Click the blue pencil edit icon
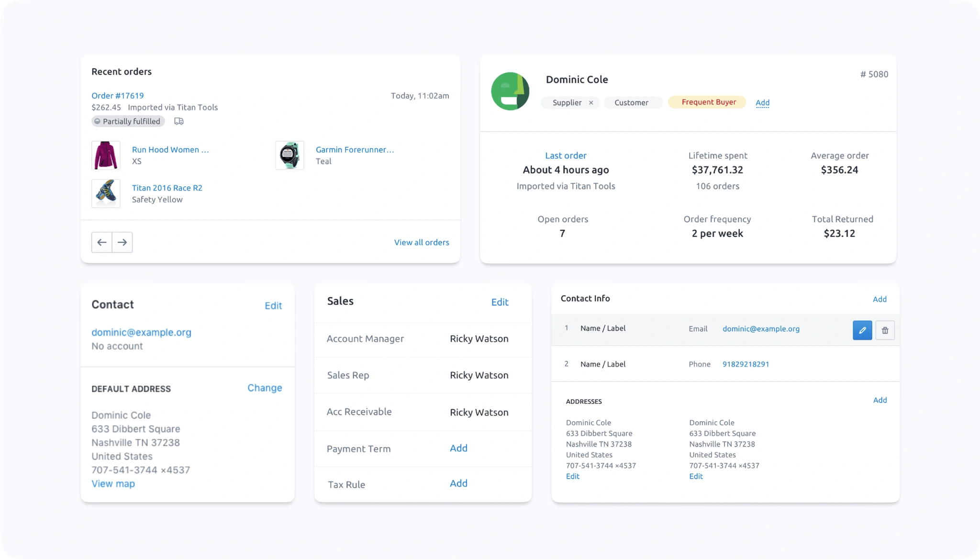Viewport: 980px width, 560px height. point(862,330)
